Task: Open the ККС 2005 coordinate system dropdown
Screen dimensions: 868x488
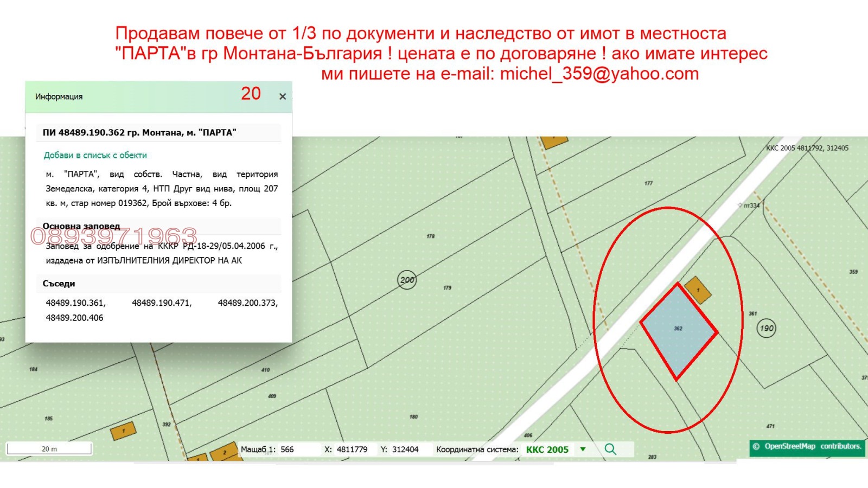Action: click(583, 449)
